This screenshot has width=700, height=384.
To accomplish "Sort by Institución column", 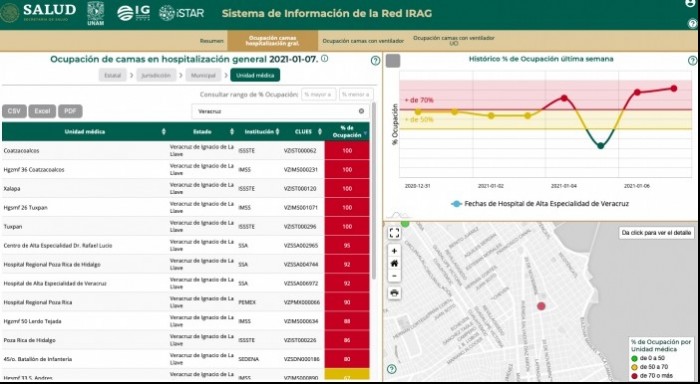I will click(259, 132).
